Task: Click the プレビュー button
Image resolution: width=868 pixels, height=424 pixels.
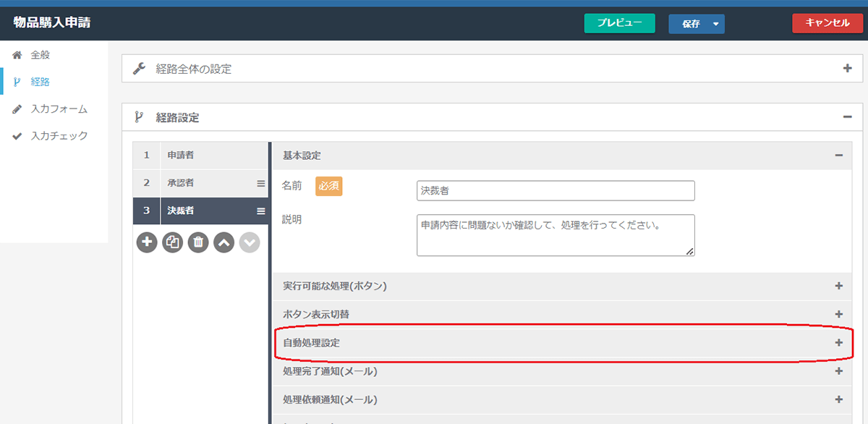Action: coord(619,23)
